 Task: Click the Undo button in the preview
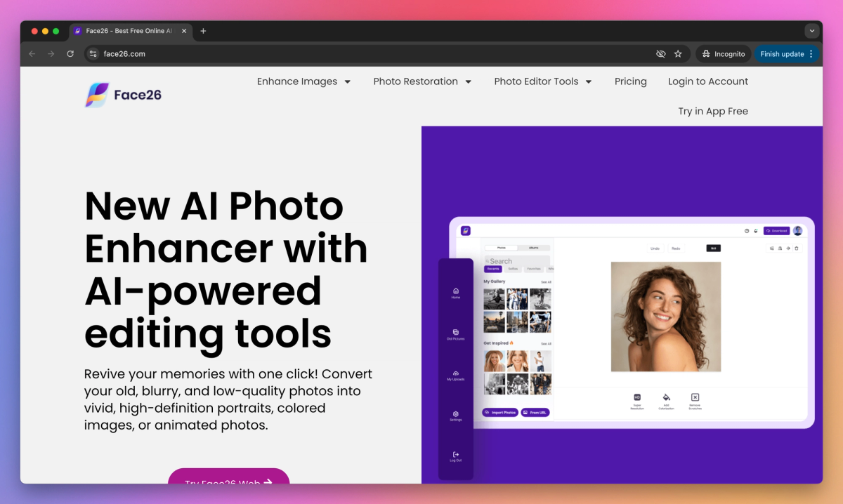tap(655, 248)
